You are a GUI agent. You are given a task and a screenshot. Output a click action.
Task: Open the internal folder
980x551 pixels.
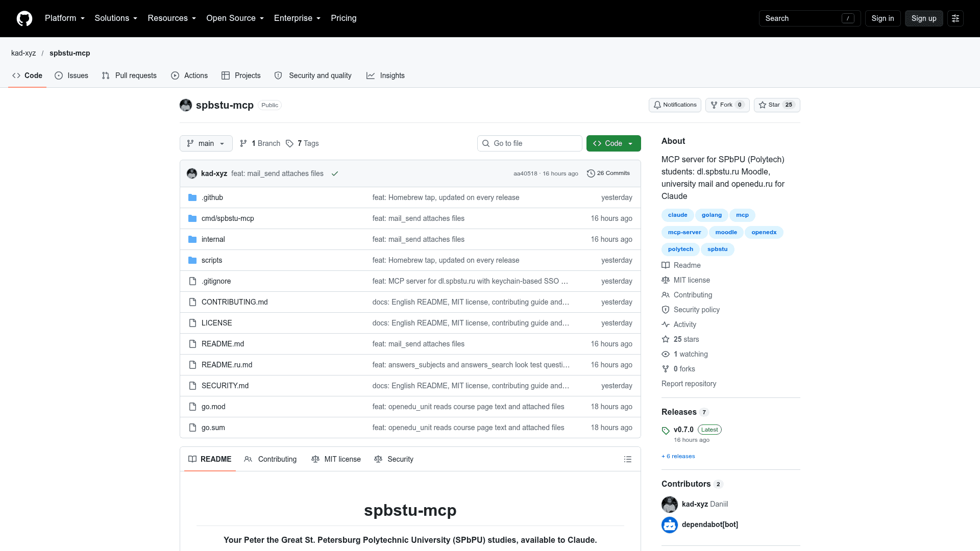(x=213, y=239)
